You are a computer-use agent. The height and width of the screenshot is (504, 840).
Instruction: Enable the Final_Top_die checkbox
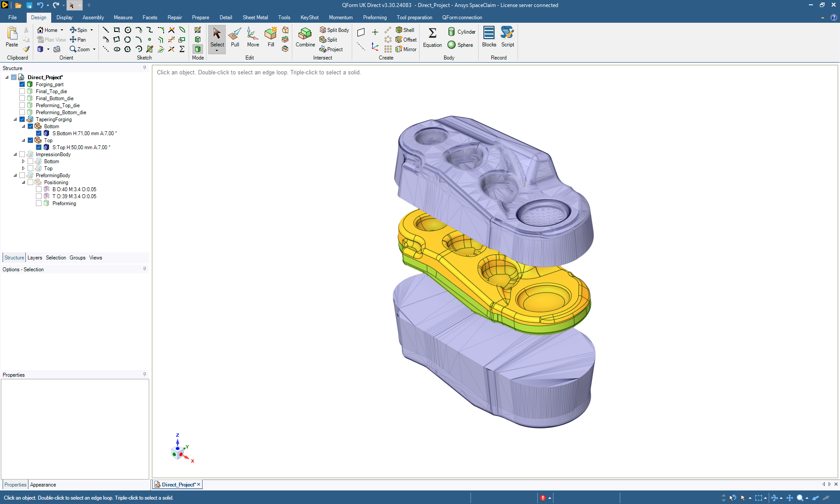click(x=22, y=91)
